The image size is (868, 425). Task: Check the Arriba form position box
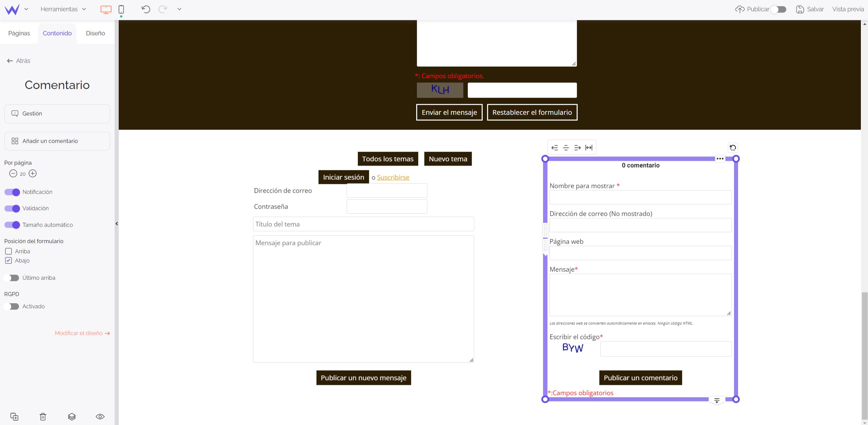[x=8, y=251]
